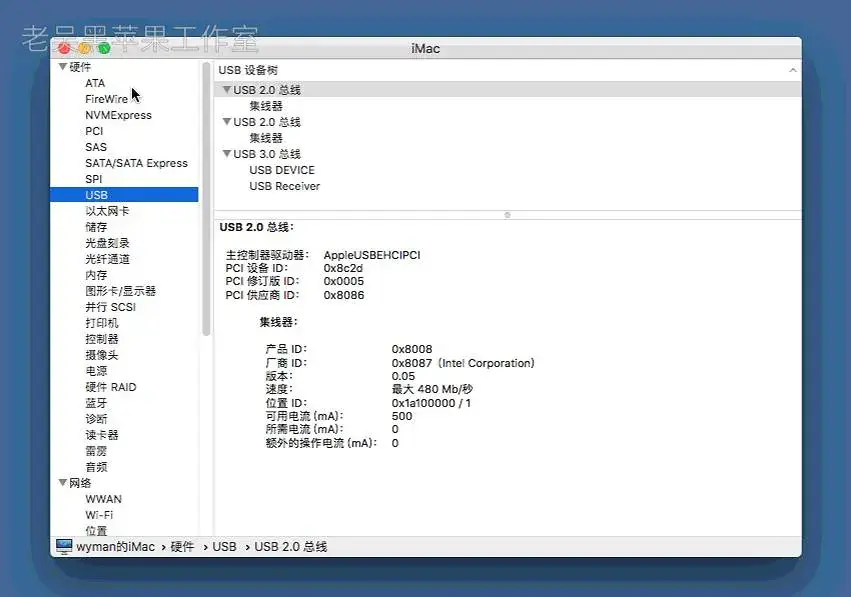Open NVMExpress in the sidebar
The height and width of the screenshot is (597, 851).
pyautogui.click(x=118, y=115)
